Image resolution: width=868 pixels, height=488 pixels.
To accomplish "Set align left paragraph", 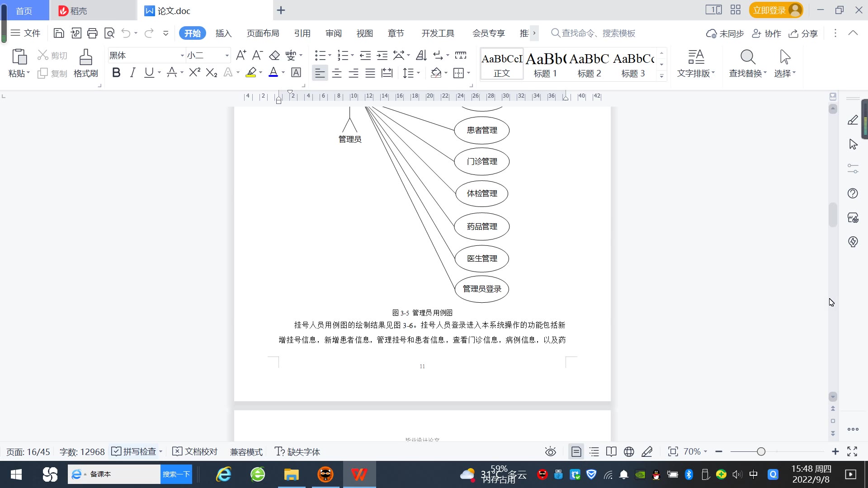I will (x=320, y=73).
